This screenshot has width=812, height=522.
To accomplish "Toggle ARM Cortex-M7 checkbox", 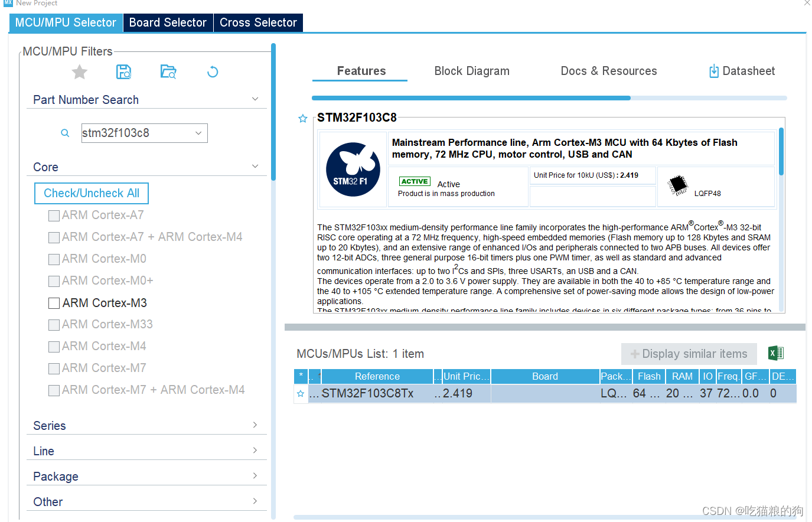I will pyautogui.click(x=54, y=368).
